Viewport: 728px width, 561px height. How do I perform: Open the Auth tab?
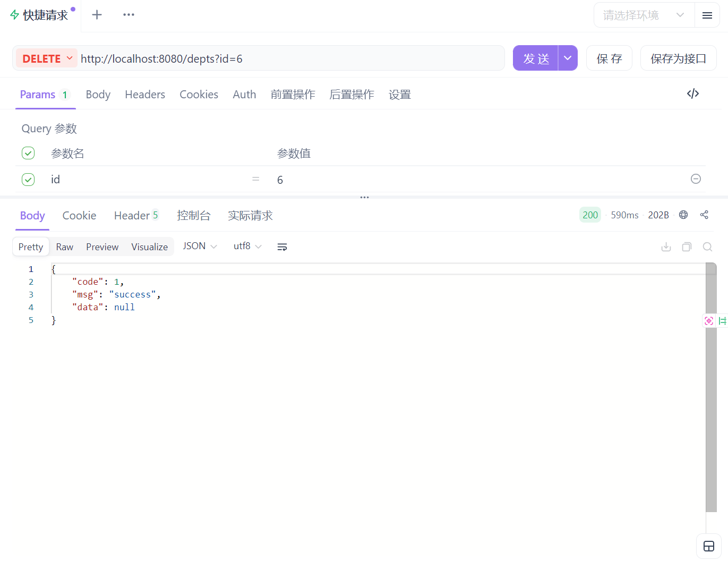(244, 95)
